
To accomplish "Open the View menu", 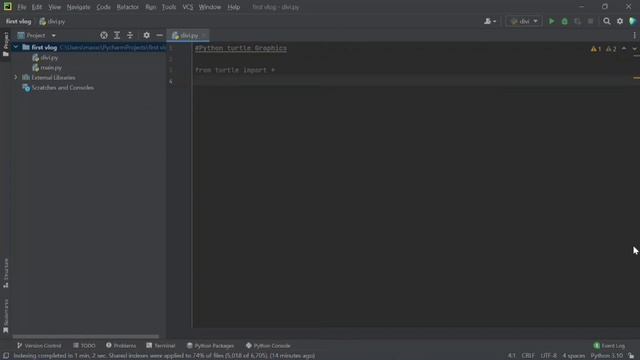I will (x=54, y=7).
